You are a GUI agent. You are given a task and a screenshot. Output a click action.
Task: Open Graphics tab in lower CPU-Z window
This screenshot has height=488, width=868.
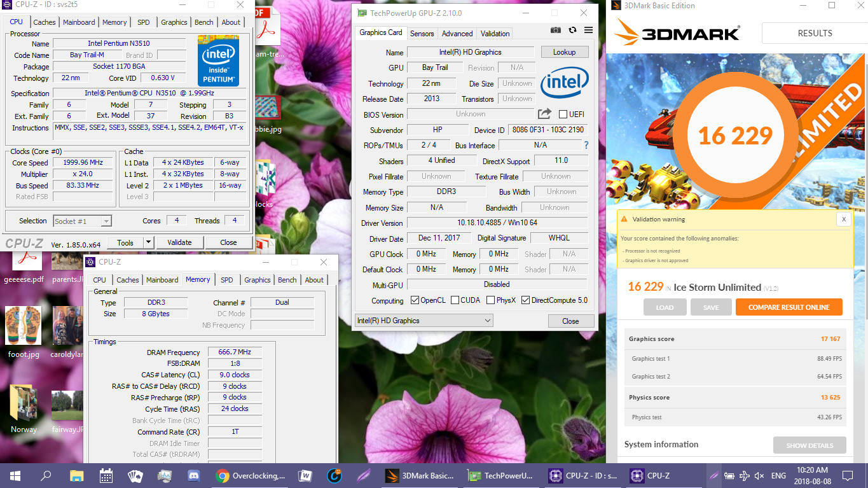[258, 280]
